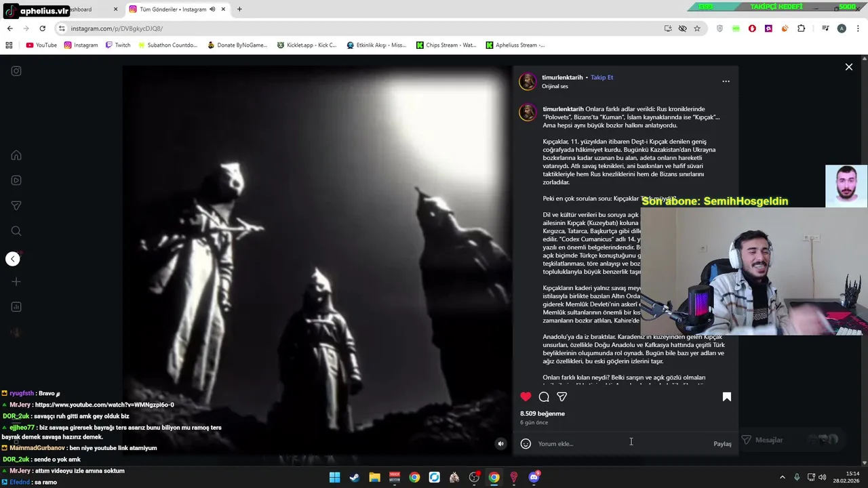
Task: Open File Explorer from the taskbar
Action: tap(374, 477)
